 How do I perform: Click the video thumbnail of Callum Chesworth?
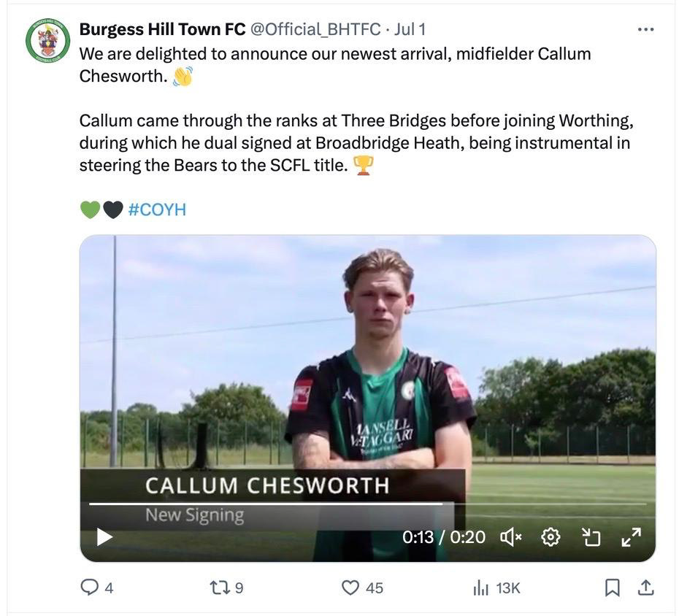tap(367, 365)
